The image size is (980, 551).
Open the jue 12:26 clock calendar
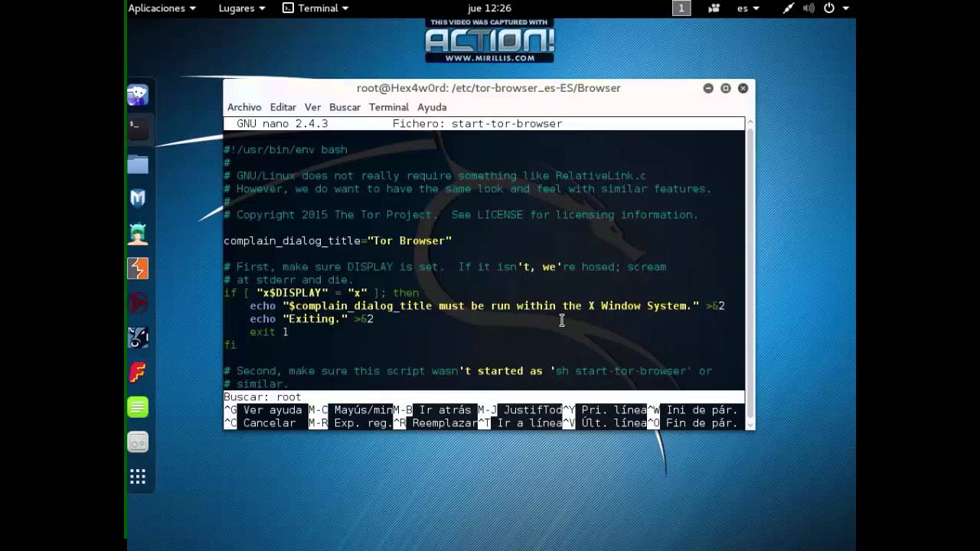pyautogui.click(x=489, y=8)
